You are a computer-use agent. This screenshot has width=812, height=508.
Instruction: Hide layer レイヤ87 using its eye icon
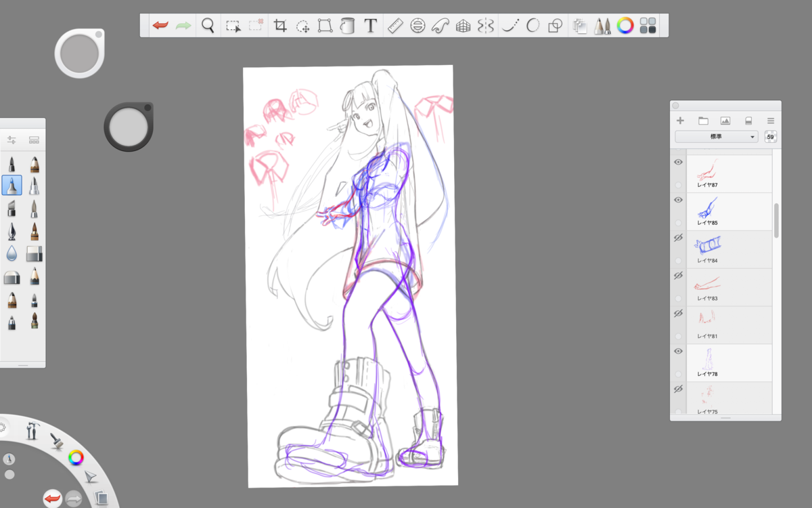679,163
